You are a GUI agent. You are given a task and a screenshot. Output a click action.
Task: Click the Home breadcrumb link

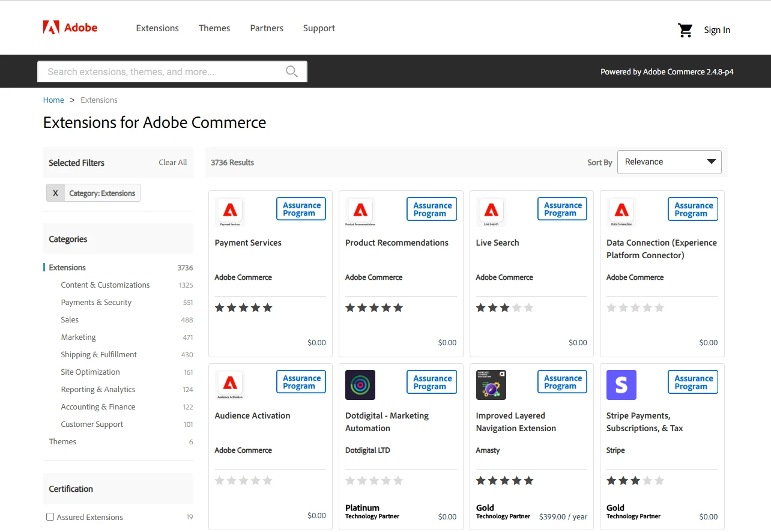pyautogui.click(x=53, y=100)
